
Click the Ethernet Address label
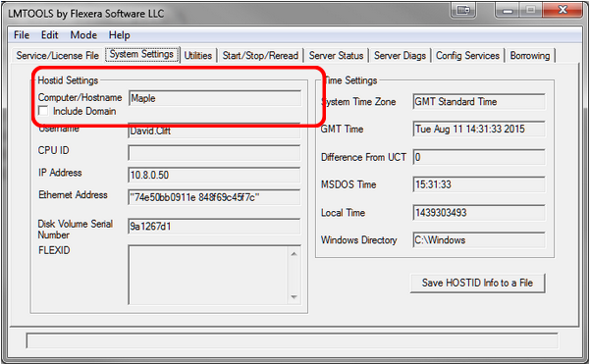click(x=73, y=195)
